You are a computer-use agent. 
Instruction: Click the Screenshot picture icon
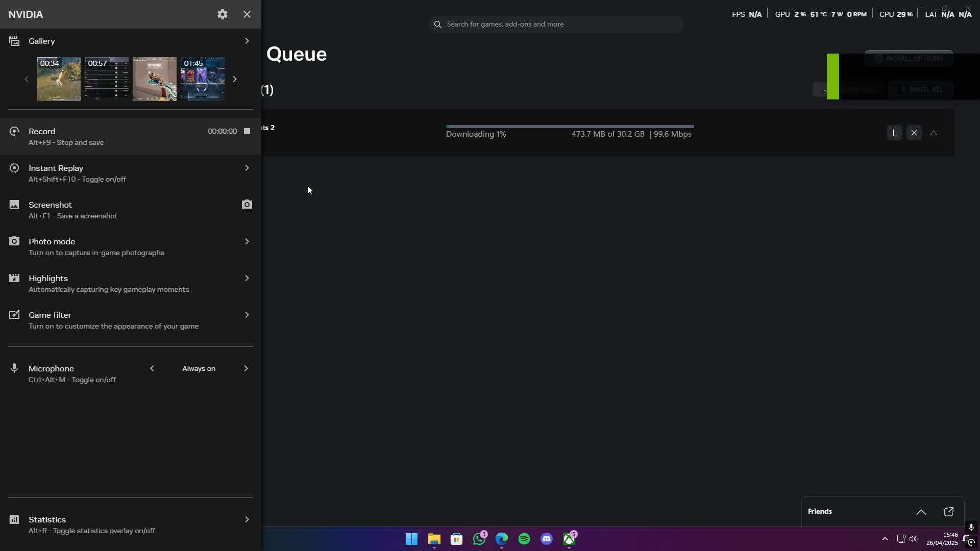click(x=14, y=205)
